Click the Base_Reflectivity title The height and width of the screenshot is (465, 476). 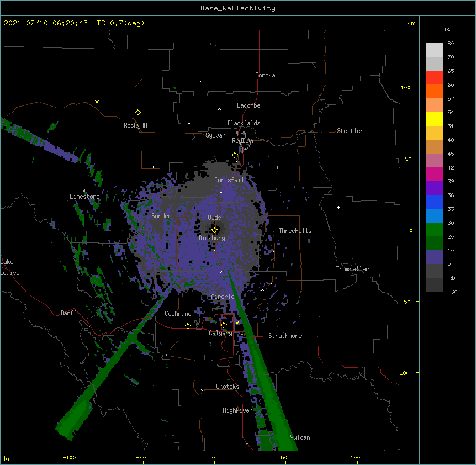click(238, 8)
